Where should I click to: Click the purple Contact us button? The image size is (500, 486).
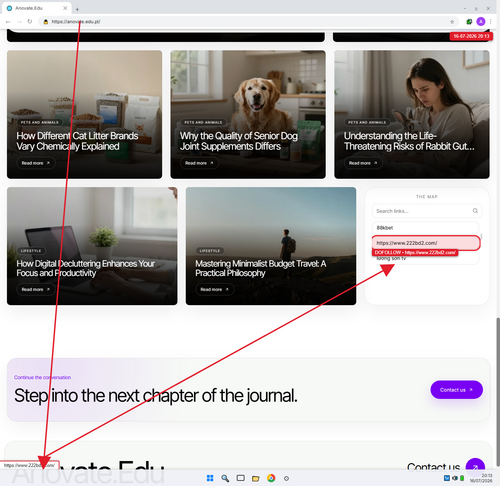tap(456, 390)
